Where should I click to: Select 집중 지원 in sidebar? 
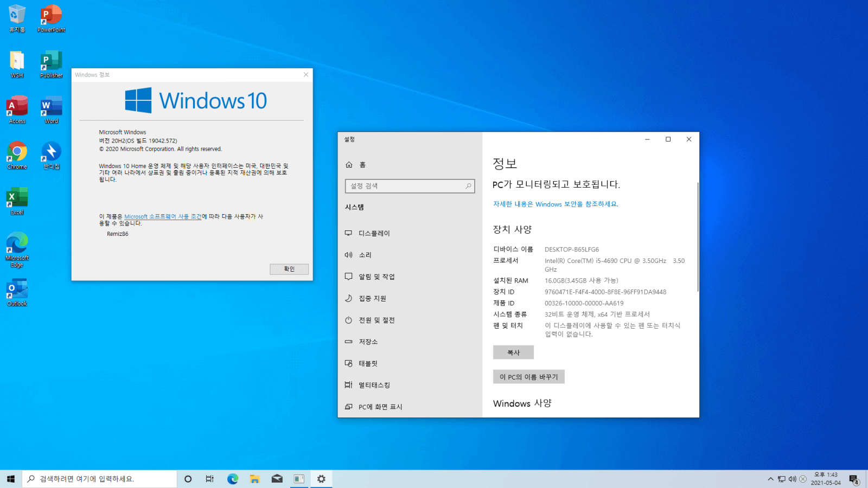(x=410, y=298)
